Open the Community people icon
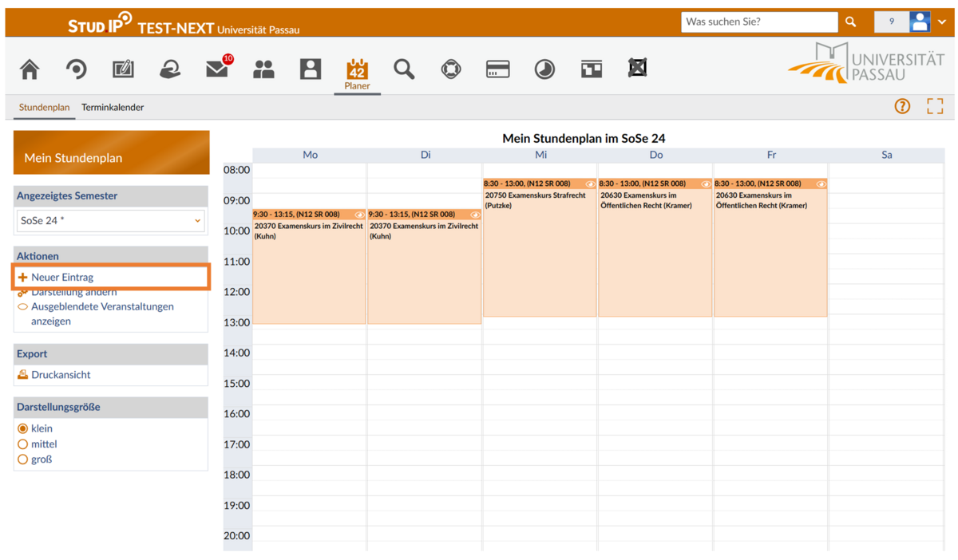The height and width of the screenshot is (560, 958). point(263,70)
